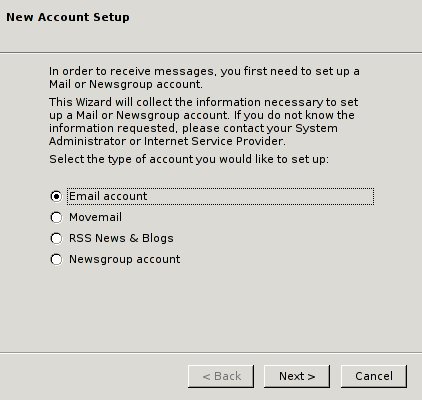Choose the Movemail radio button
422x400 pixels.
coord(56,217)
